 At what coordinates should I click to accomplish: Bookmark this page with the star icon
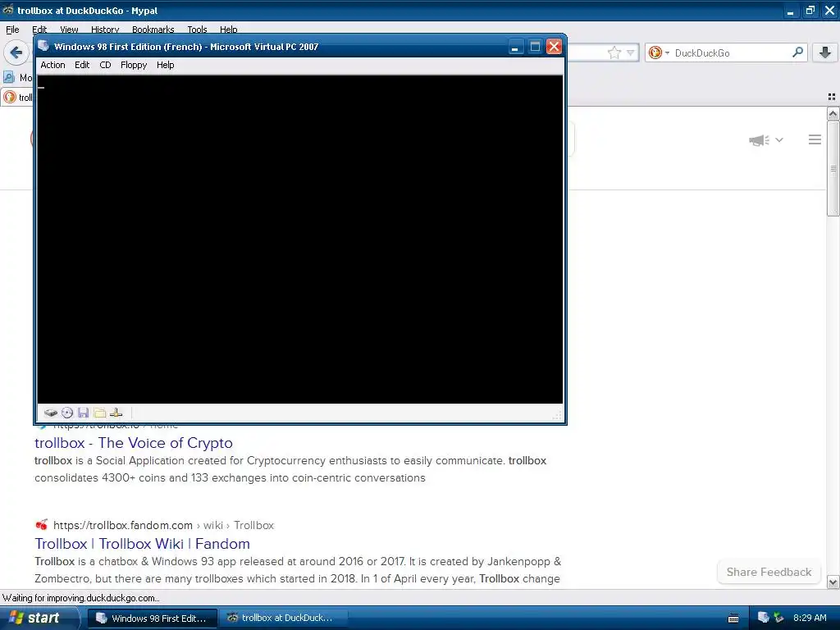click(x=614, y=52)
